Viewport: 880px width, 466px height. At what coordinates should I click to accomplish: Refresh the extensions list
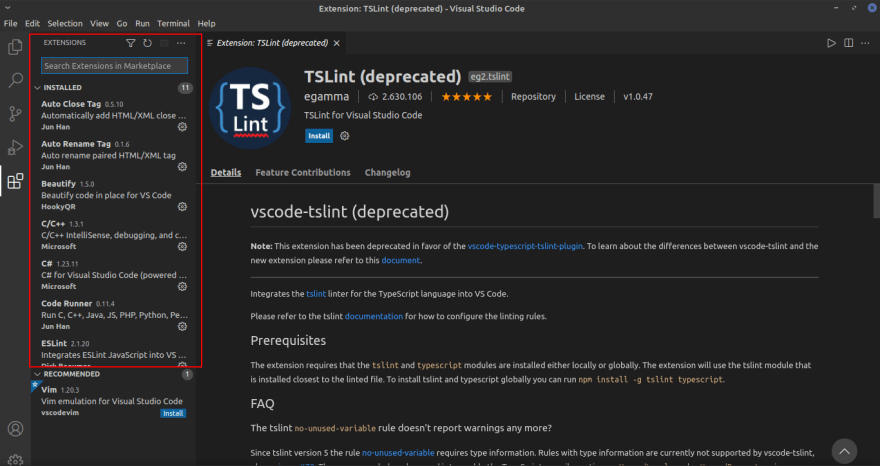click(x=147, y=43)
